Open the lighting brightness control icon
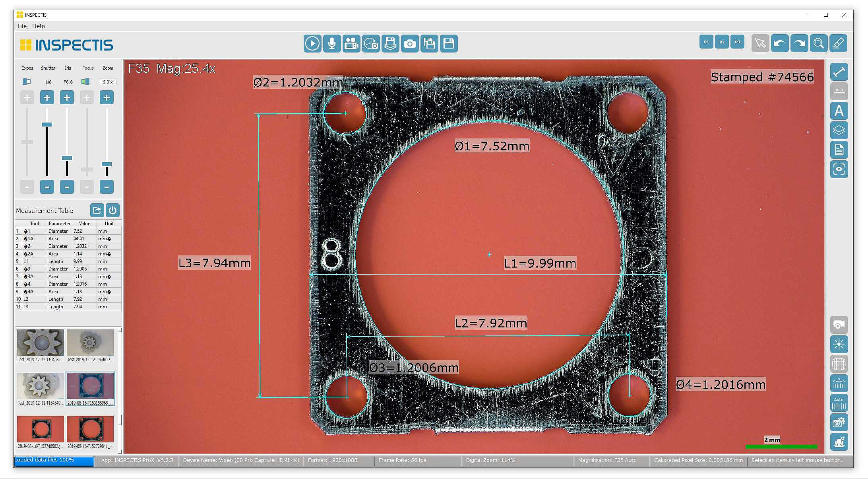This screenshot has height=479, width=868. pos(839,345)
